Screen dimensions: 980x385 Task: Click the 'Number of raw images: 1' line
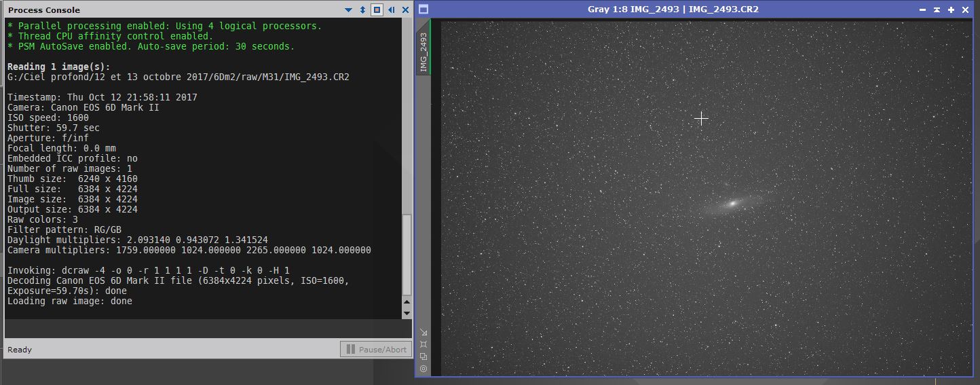(69, 168)
